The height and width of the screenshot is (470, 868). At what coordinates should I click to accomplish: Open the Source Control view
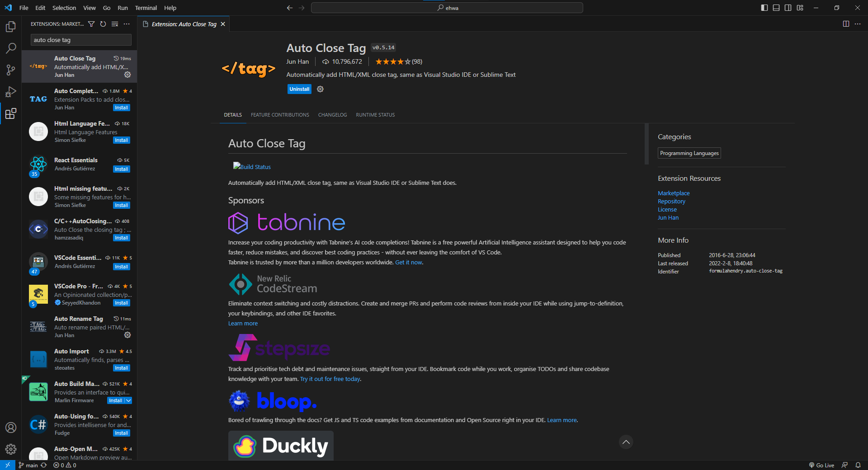click(10, 70)
